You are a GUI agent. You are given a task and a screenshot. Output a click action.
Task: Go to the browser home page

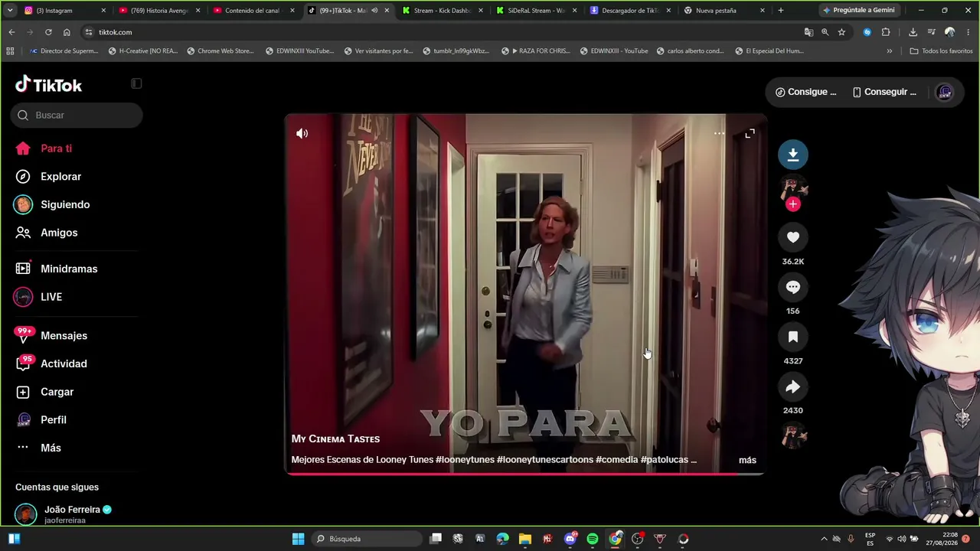[67, 32]
